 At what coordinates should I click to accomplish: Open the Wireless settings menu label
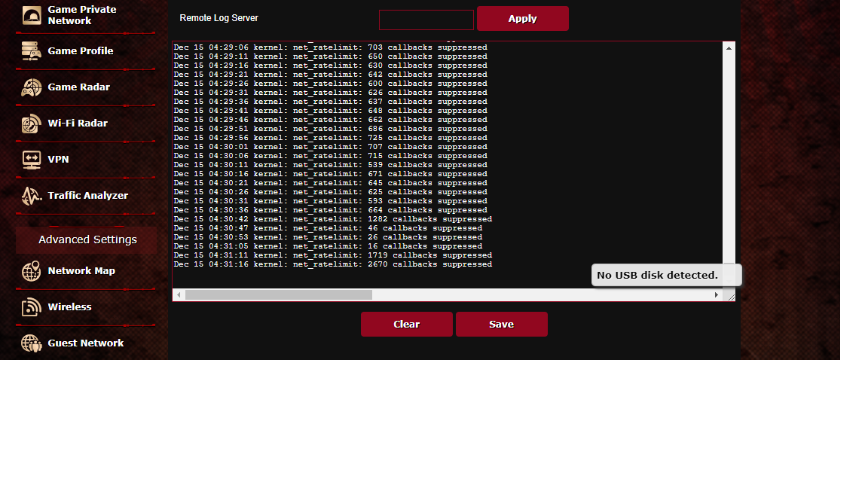69,307
